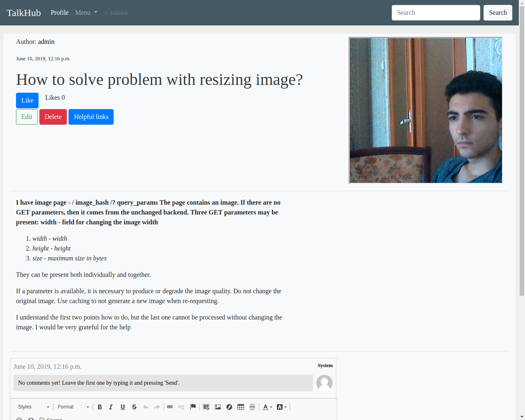Screen dimensions: 525x420
Task: Insert a link using the link icon
Action: [x=170, y=407]
